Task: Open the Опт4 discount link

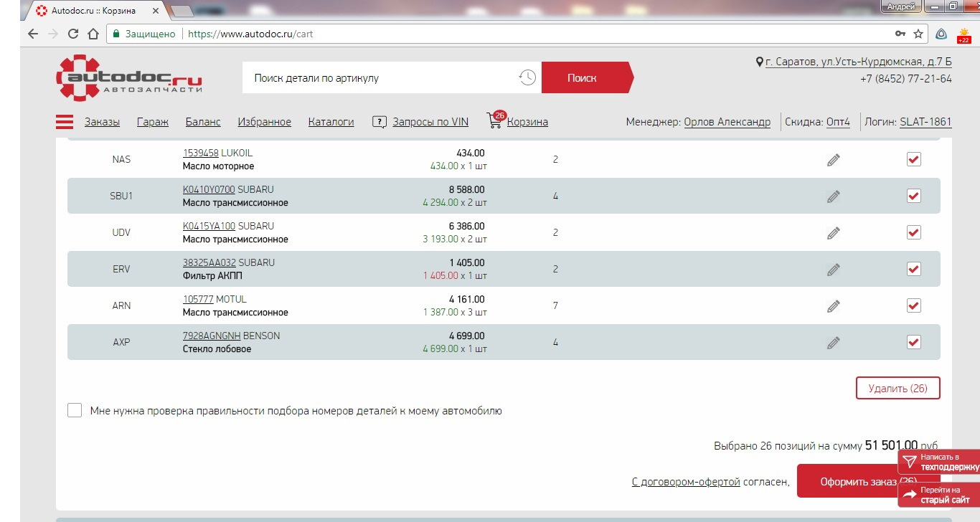Action: pyautogui.click(x=838, y=122)
